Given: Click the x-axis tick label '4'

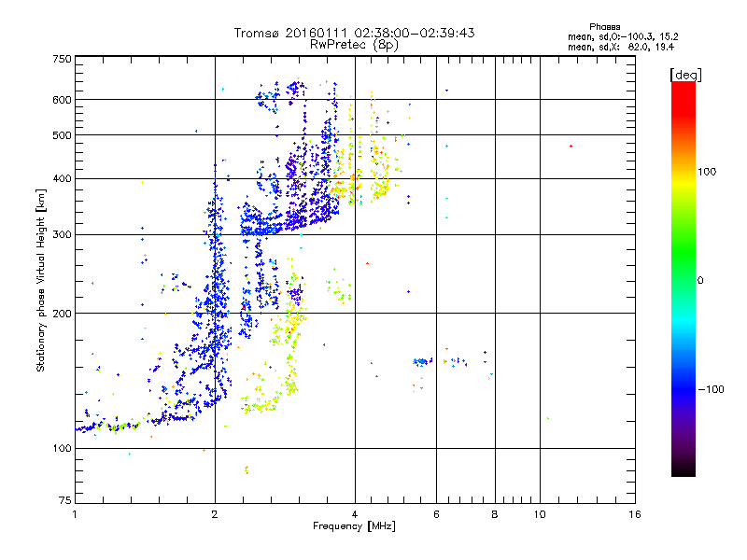Looking at the screenshot, I should (x=355, y=514).
